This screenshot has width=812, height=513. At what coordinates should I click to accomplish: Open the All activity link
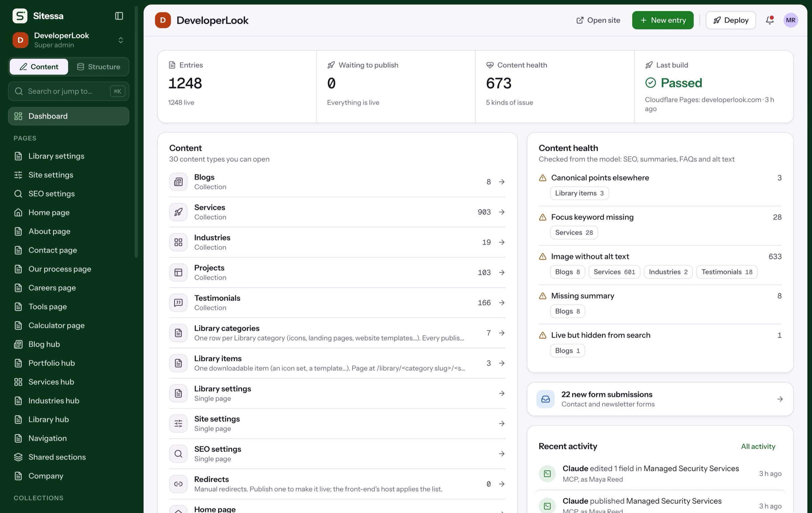point(758,446)
